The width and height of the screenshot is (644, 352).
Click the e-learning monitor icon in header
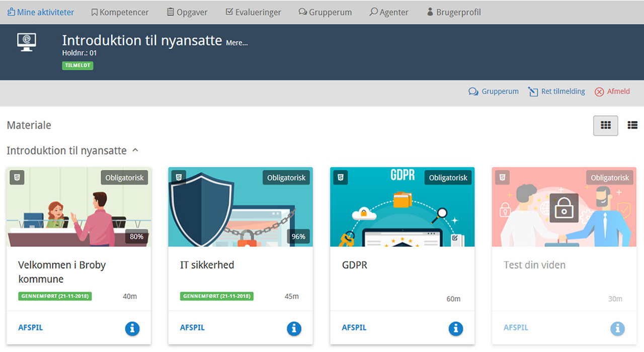(26, 42)
